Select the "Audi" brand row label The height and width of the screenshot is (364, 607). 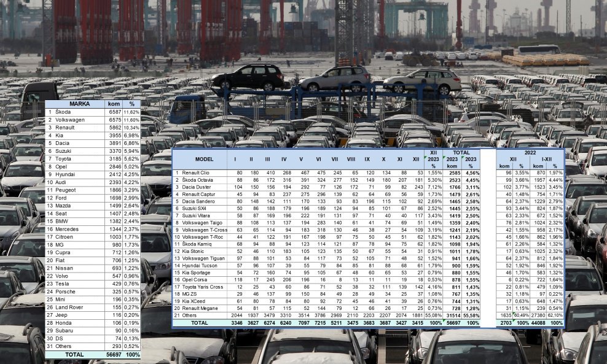(61, 182)
